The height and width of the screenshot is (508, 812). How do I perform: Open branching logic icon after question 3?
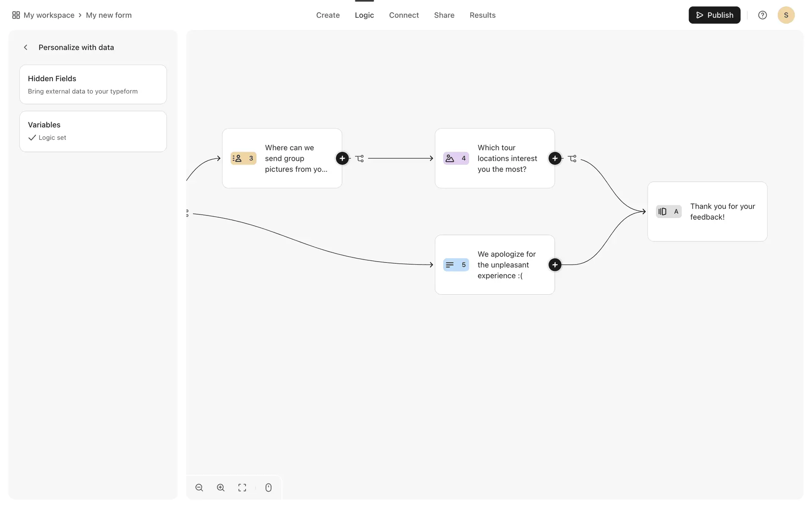359,159
